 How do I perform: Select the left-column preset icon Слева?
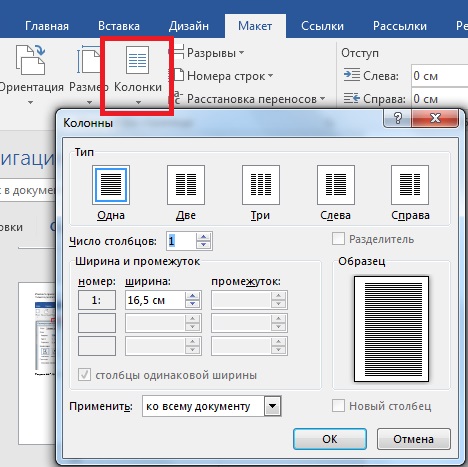[336, 185]
